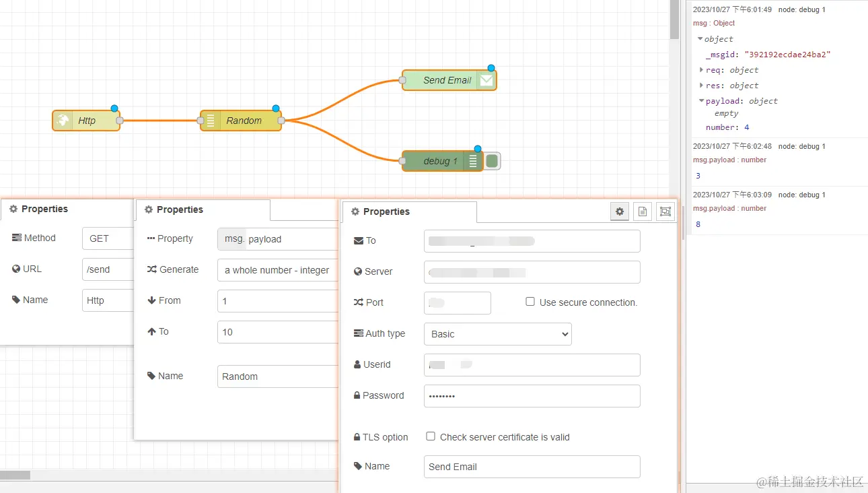Select the Properties tab above the Server field
The width and height of the screenshot is (868, 493).
(409, 211)
